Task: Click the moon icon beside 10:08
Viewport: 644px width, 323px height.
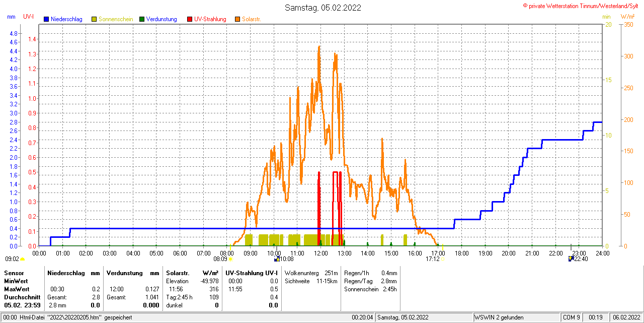Action: (276, 259)
